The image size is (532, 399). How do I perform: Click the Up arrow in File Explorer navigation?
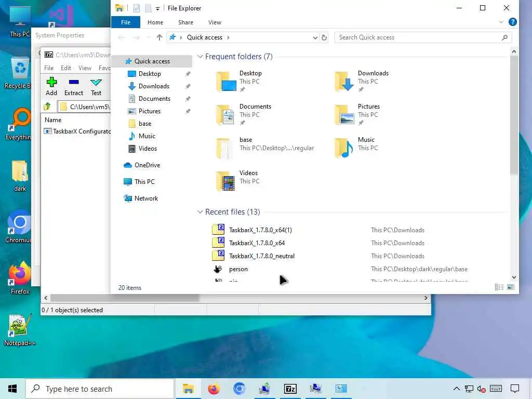click(x=159, y=37)
